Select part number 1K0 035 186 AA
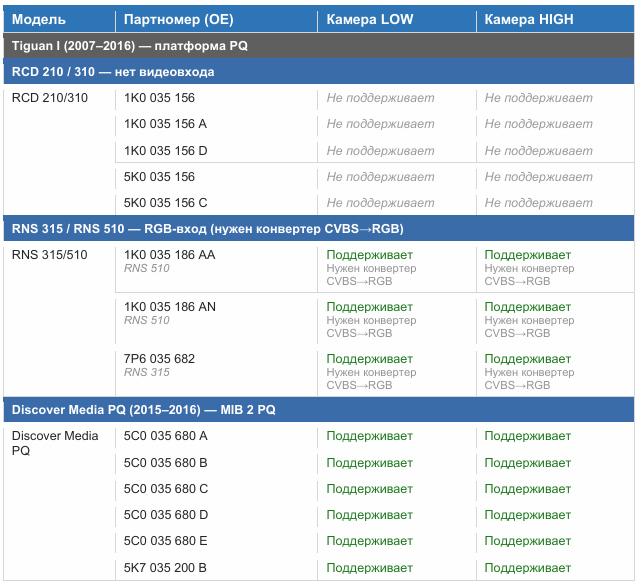 [170, 255]
